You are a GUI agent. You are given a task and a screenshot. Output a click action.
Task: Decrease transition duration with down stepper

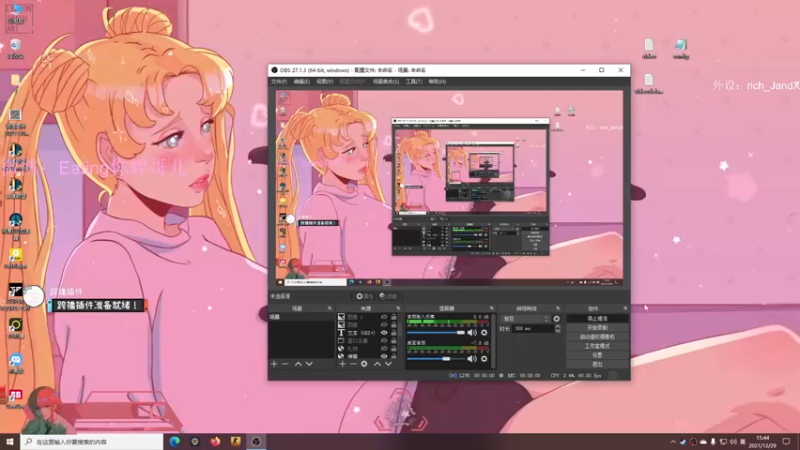click(558, 331)
